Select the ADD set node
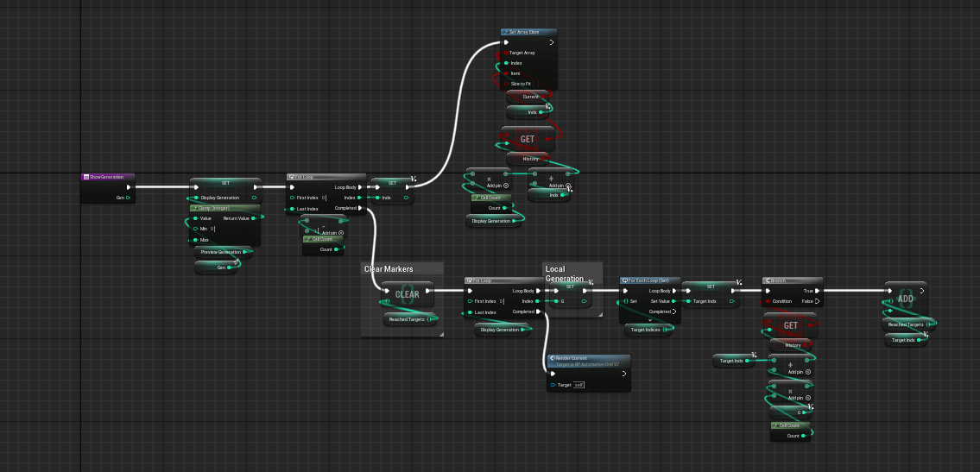The width and height of the screenshot is (980, 472). [905, 299]
